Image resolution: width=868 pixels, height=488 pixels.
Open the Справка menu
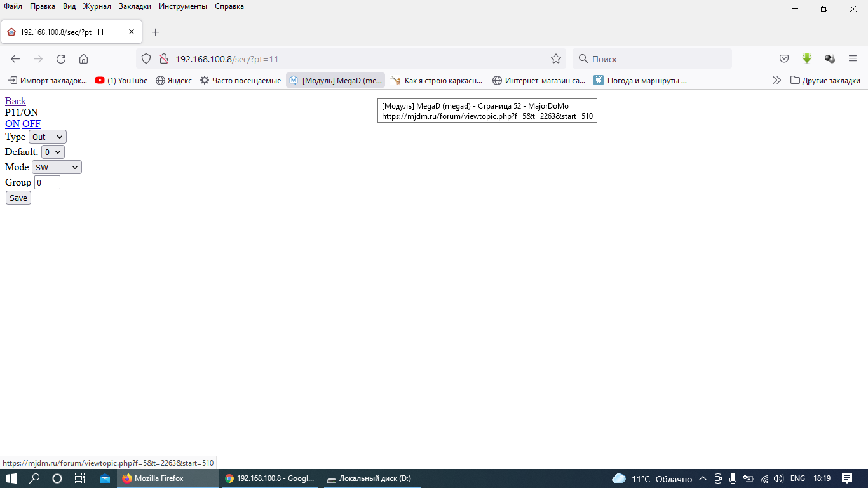(x=229, y=6)
